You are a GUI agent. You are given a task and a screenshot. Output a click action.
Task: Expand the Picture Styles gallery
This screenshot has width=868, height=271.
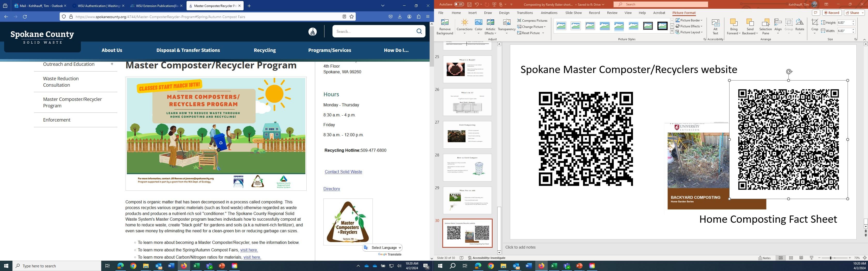[x=672, y=31]
